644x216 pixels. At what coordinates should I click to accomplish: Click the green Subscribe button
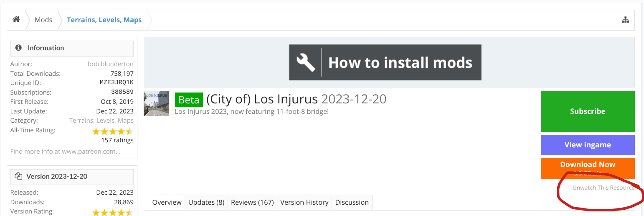[588, 111]
